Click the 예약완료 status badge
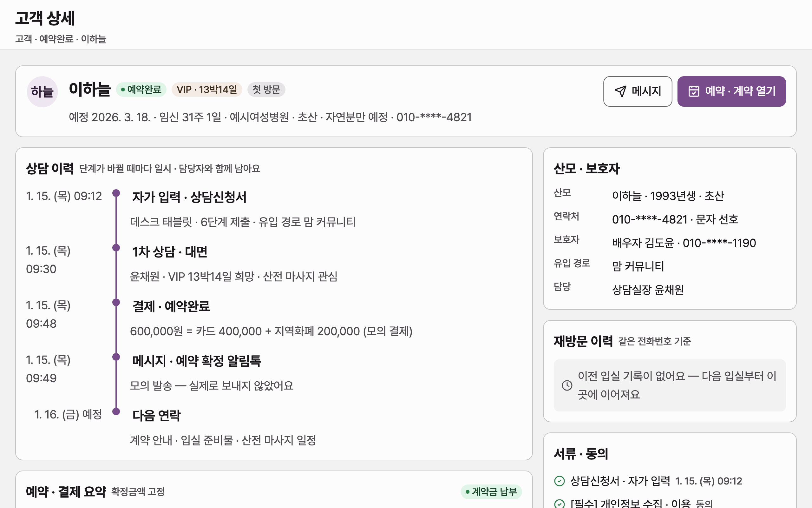This screenshot has width=812, height=508. [x=141, y=89]
